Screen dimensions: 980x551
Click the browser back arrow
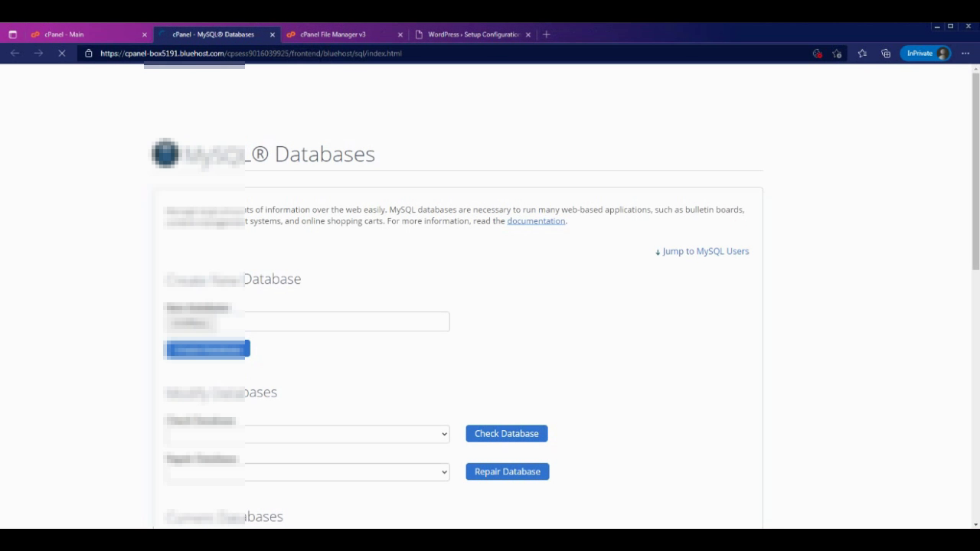click(x=15, y=54)
